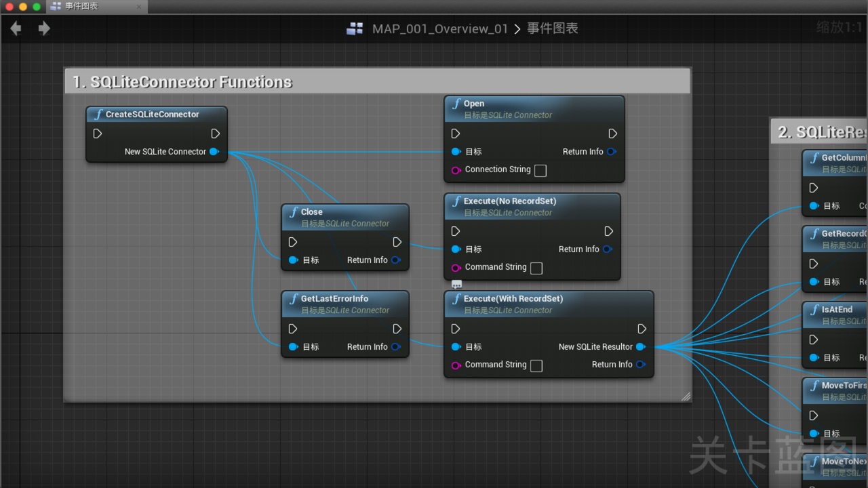Click Open node 目标 input pin

(456, 152)
